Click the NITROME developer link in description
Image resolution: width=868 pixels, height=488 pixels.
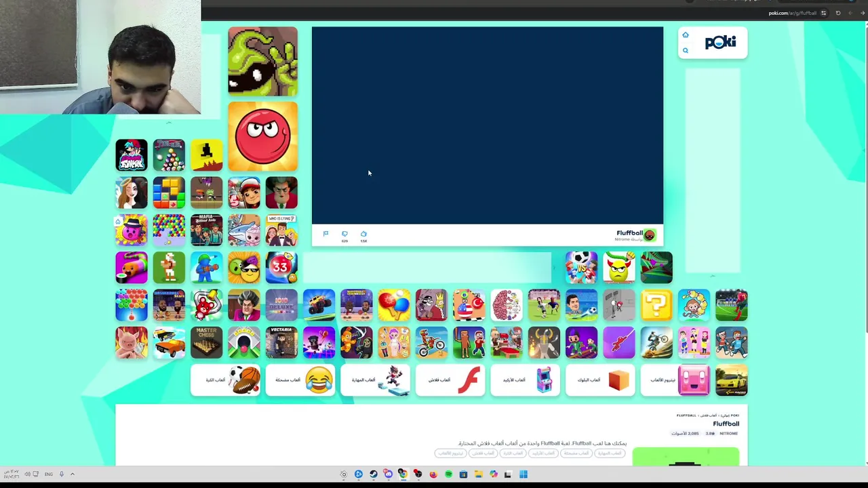pyautogui.click(x=729, y=434)
